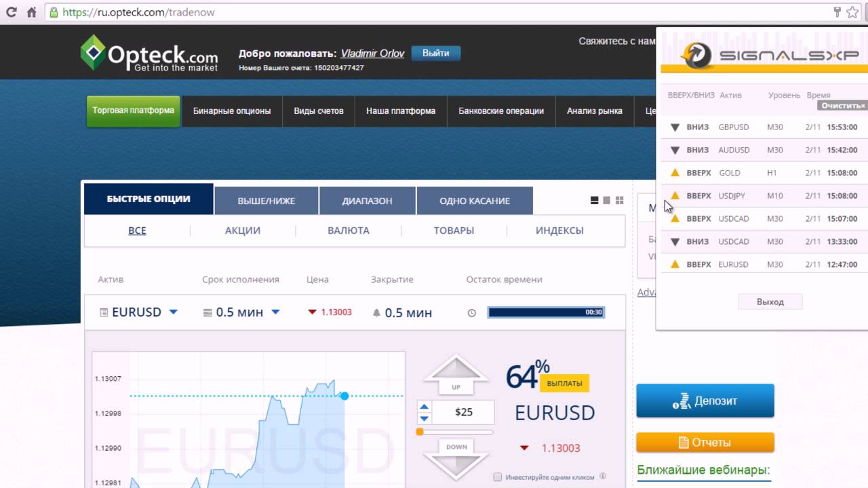Decrease the investment amount with the down stepper
The width and height of the screenshot is (868, 488).
point(425,418)
